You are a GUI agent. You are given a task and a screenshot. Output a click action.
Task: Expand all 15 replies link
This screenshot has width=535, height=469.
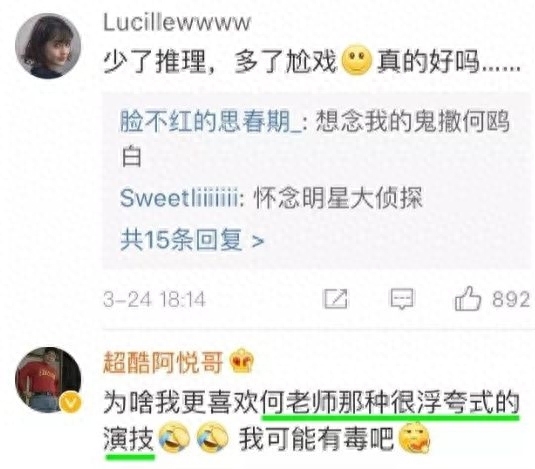(x=192, y=240)
